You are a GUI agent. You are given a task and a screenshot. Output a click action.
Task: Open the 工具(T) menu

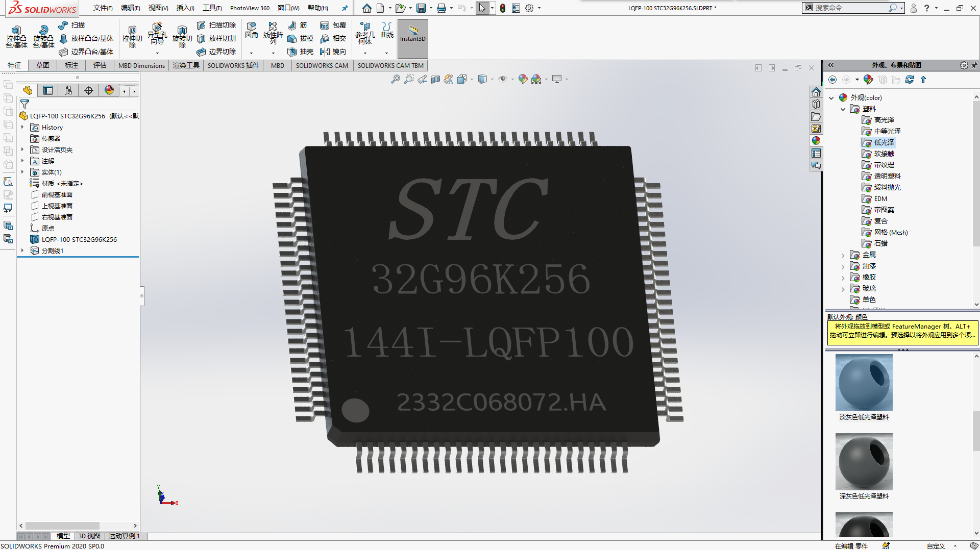(x=212, y=8)
